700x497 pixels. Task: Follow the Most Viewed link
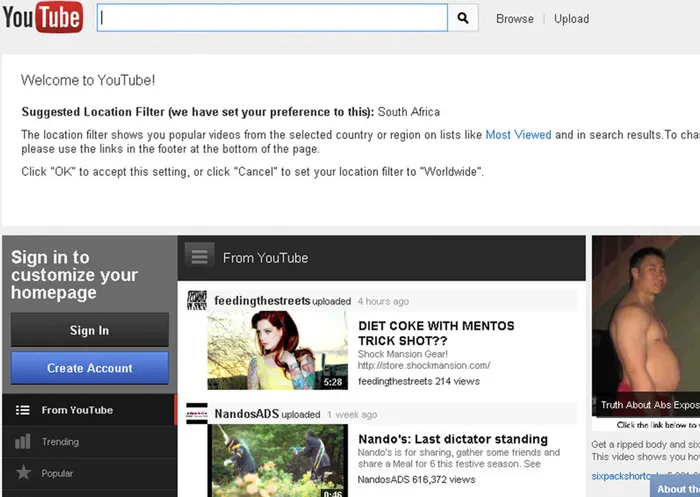[518, 135]
